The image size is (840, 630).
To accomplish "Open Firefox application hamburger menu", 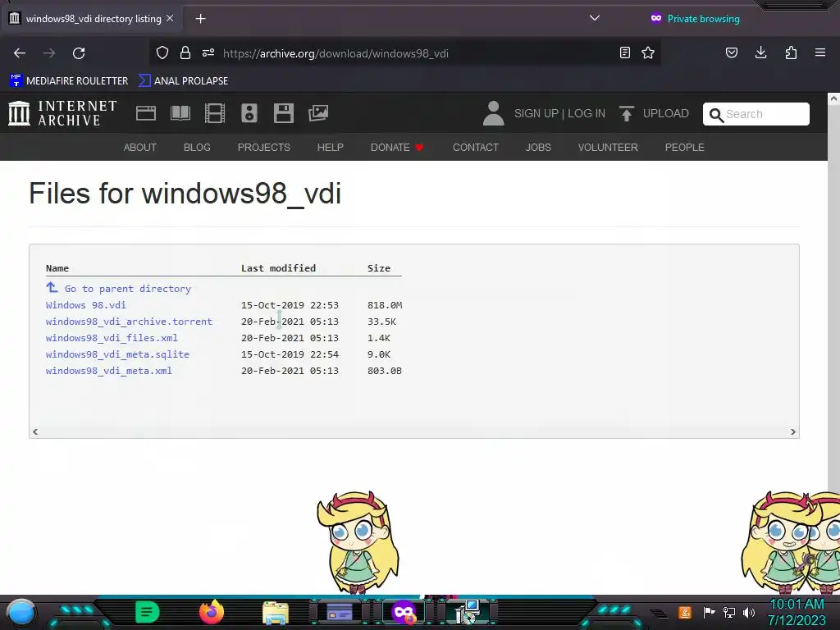I will tap(820, 52).
